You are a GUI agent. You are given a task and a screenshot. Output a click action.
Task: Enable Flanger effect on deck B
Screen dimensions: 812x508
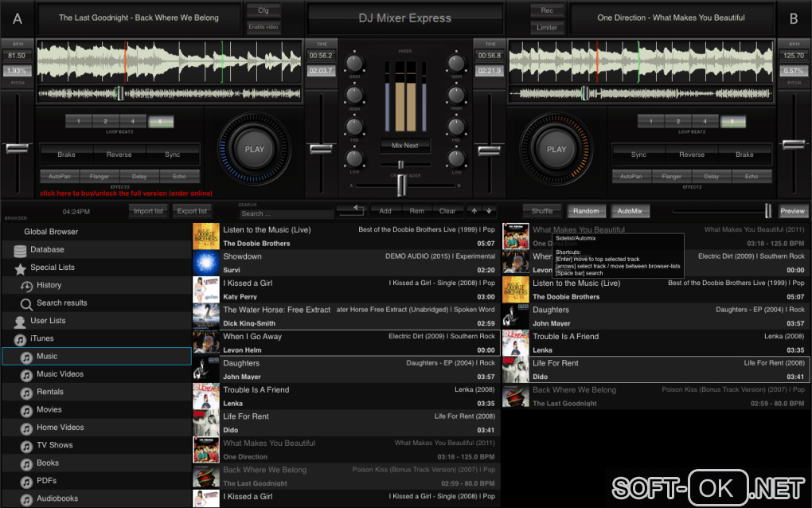(672, 176)
